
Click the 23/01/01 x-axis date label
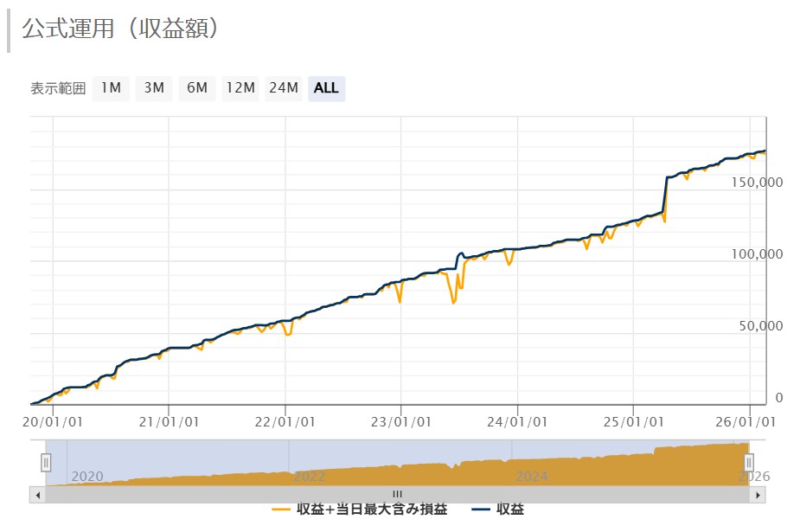tap(401, 421)
